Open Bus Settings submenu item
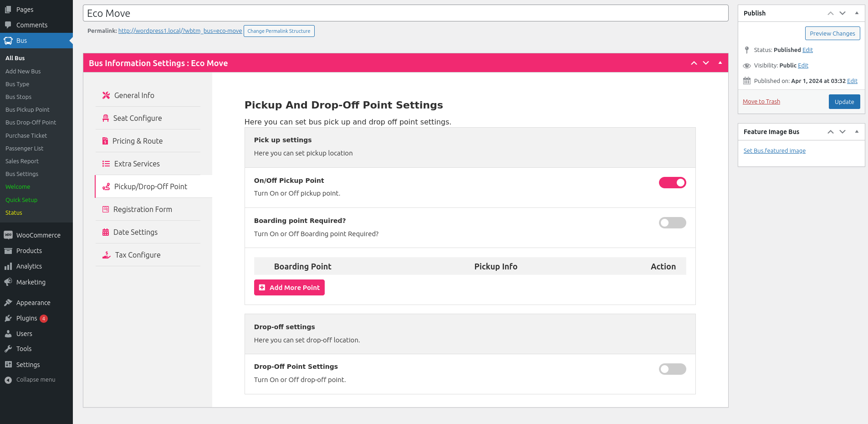868x424 pixels. pyautogui.click(x=22, y=174)
